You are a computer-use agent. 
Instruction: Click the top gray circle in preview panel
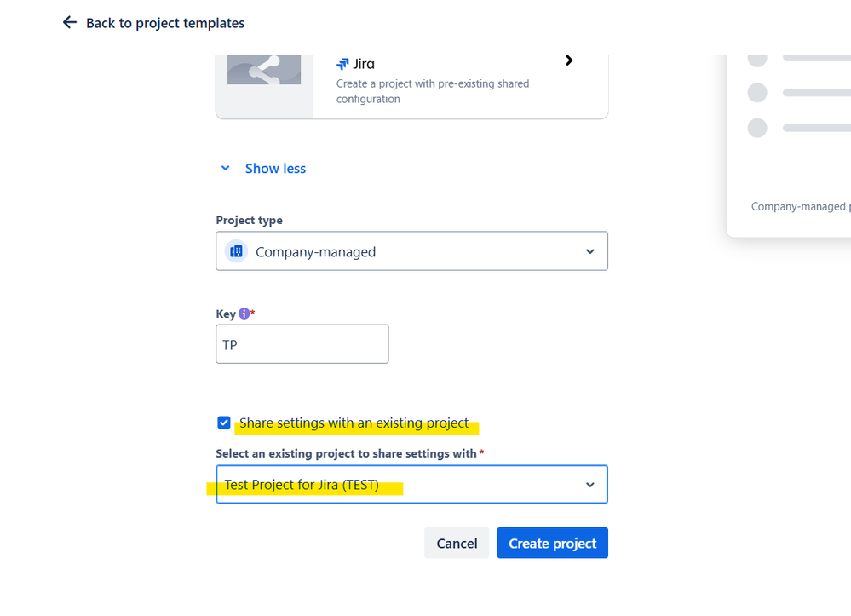(x=757, y=59)
